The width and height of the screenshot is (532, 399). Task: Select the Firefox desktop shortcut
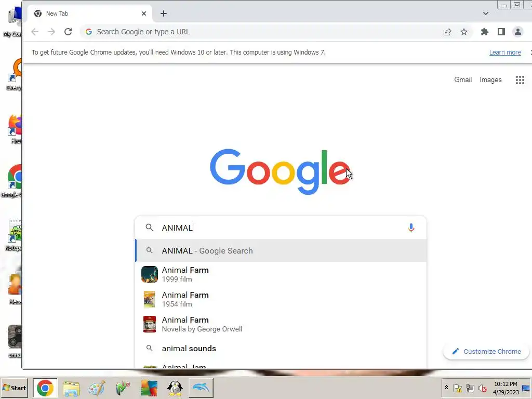(x=14, y=129)
